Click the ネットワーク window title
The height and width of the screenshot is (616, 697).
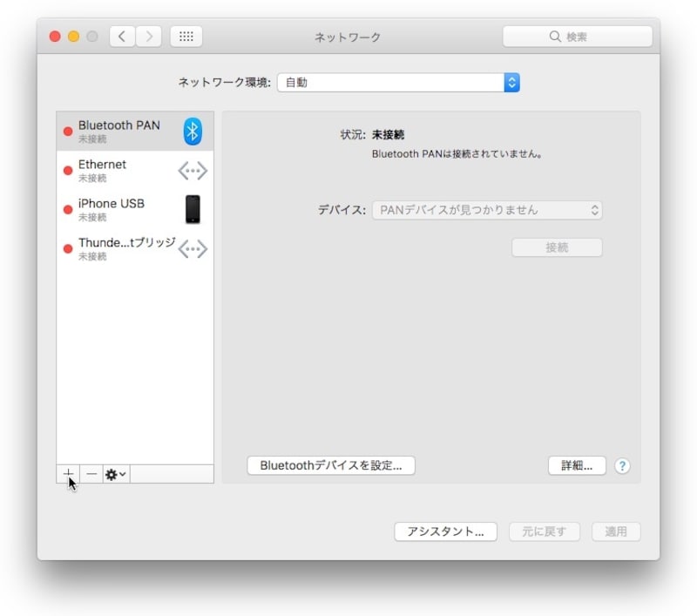pyautogui.click(x=348, y=37)
